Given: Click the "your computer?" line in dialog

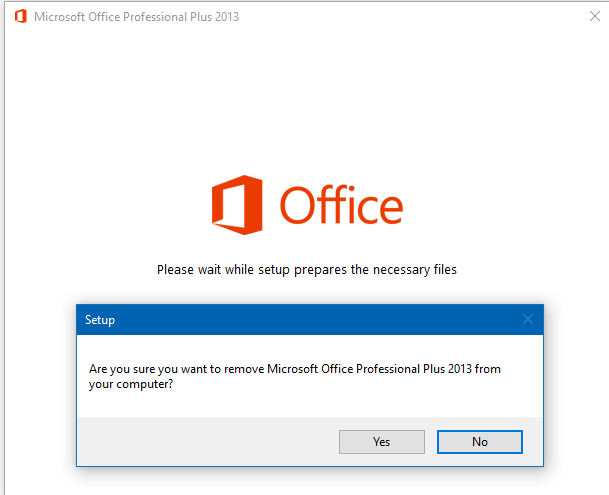Looking at the screenshot, I should [x=131, y=384].
